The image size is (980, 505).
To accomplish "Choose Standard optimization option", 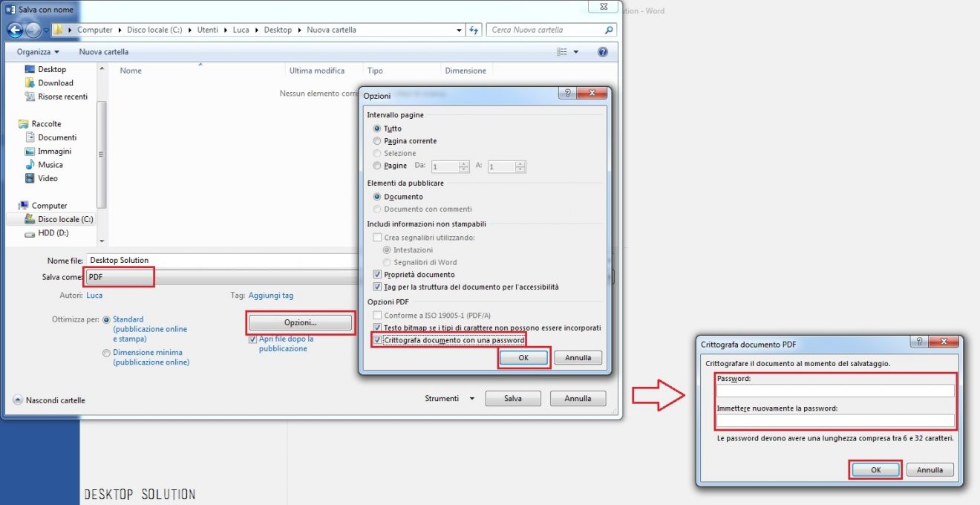I will pyautogui.click(x=106, y=319).
